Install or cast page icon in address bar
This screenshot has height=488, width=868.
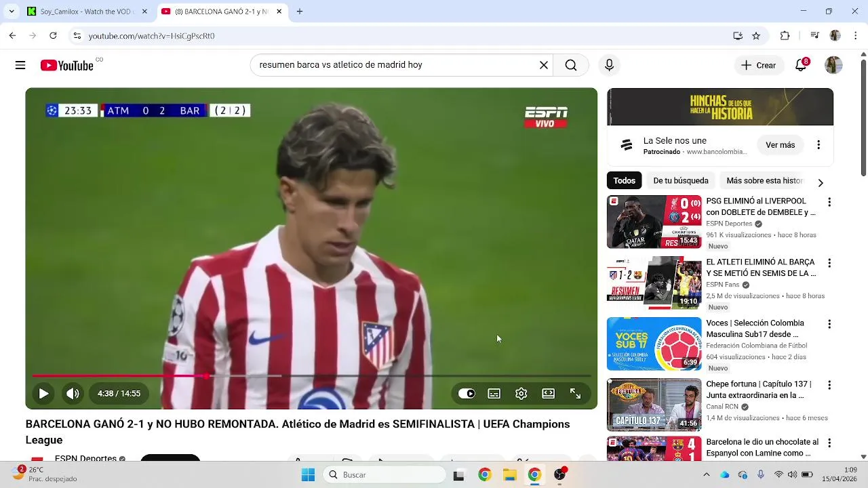point(738,36)
